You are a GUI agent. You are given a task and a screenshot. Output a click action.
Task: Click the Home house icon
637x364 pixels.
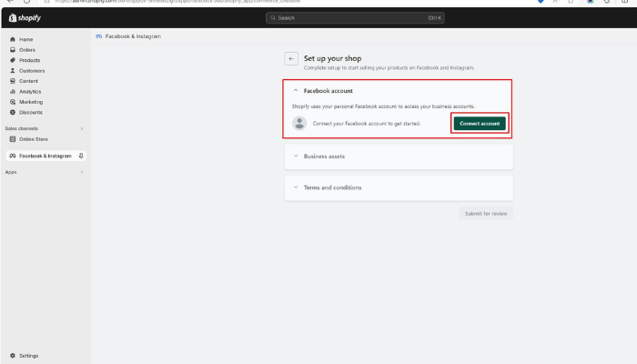(13, 39)
